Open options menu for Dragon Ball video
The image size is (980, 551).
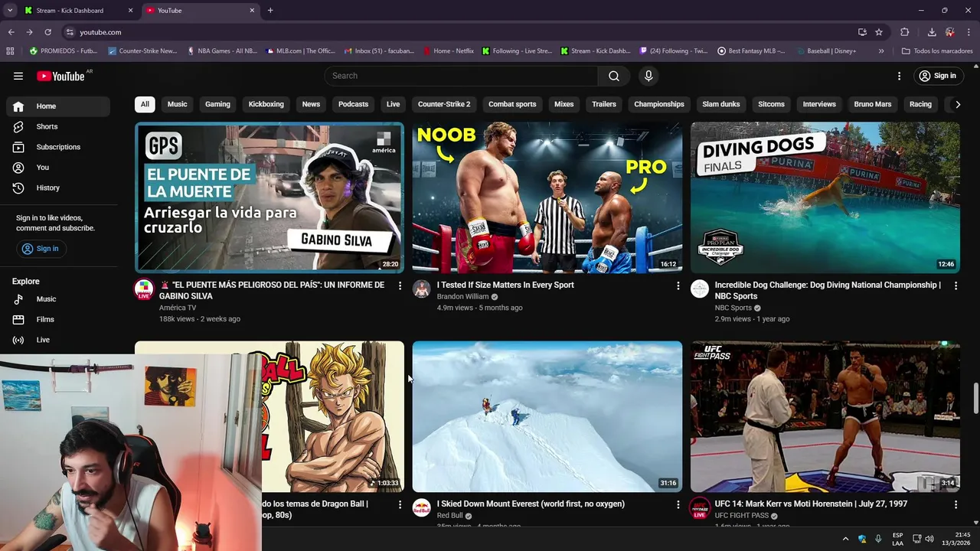point(400,504)
